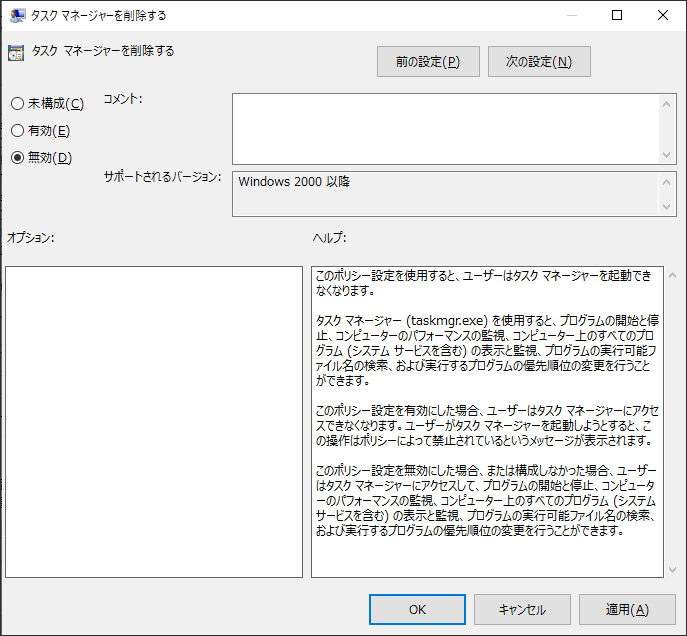Click the comment box scroll down arrow
The image size is (687, 636).
coord(666,155)
